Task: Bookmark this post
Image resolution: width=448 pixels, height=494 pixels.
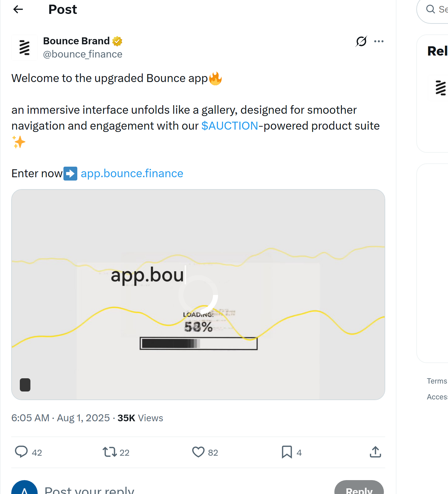Action: tap(286, 452)
